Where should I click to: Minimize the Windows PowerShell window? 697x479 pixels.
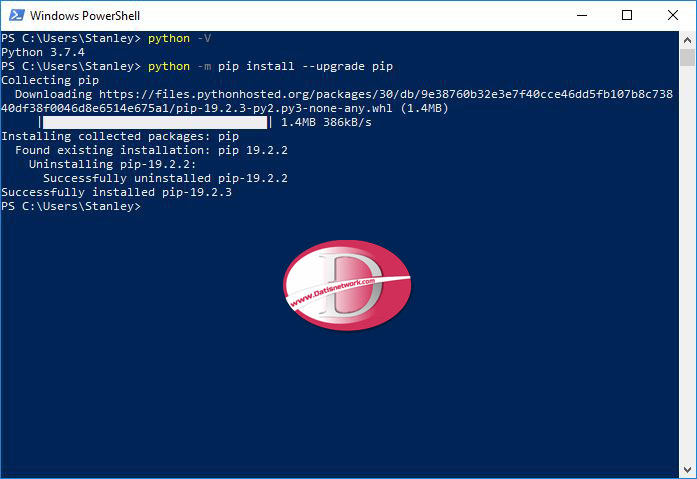[x=582, y=16]
